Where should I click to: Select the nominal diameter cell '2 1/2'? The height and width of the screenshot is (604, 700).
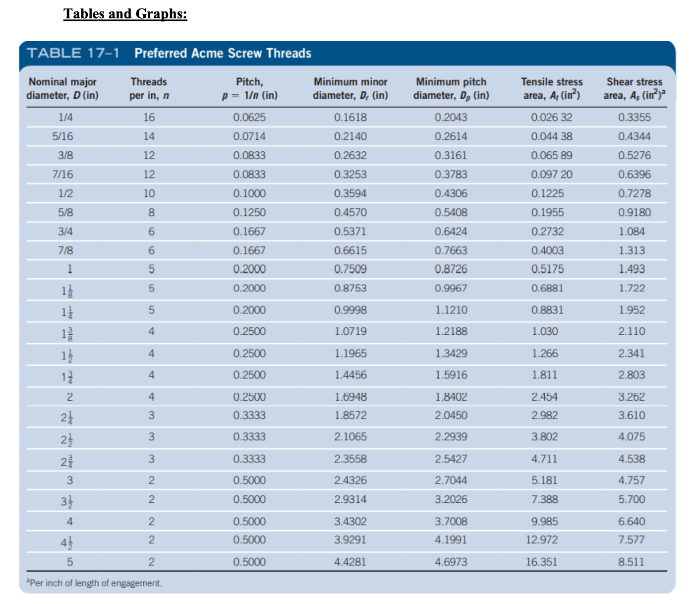(68, 439)
